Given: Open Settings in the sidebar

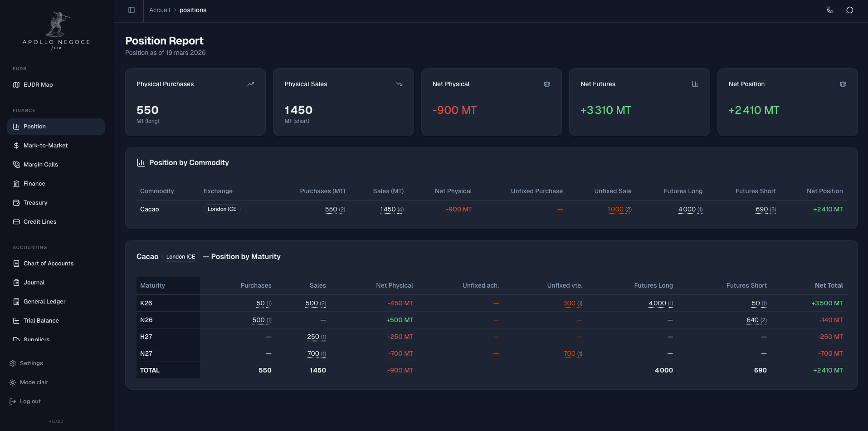Looking at the screenshot, I should pos(31,363).
